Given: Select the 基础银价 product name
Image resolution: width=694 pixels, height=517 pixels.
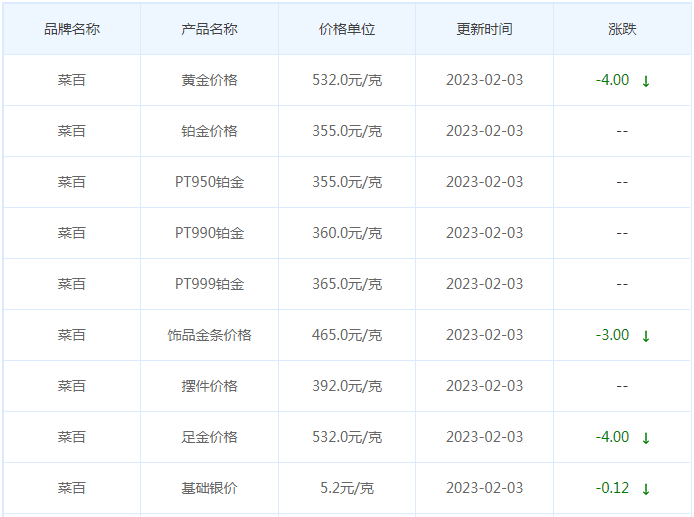Looking at the screenshot, I should coord(209,488).
